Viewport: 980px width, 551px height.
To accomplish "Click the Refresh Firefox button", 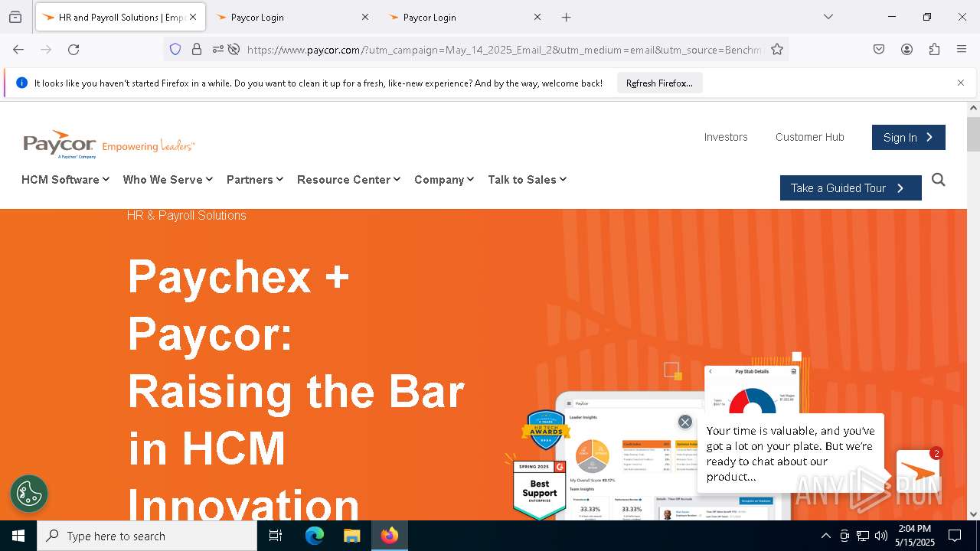I will click(659, 83).
